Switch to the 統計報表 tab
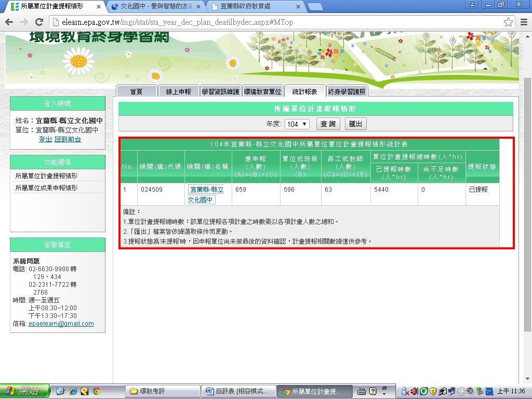Viewport: 532px width, 399px height. pyautogui.click(x=304, y=91)
